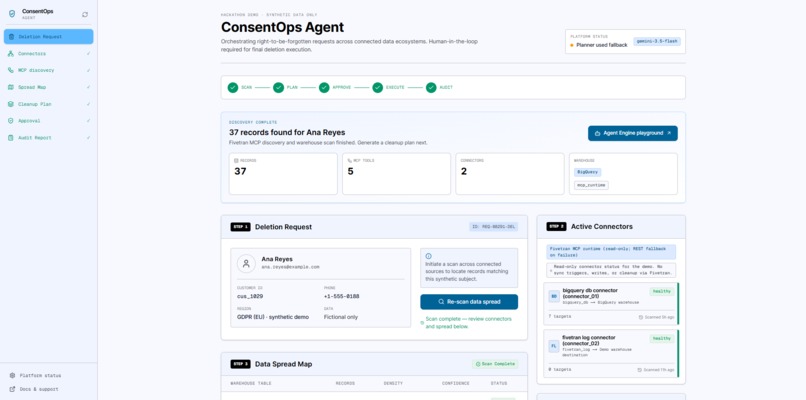Click the Connectors 2 stat card
The image size is (806, 400).
(x=510, y=174)
